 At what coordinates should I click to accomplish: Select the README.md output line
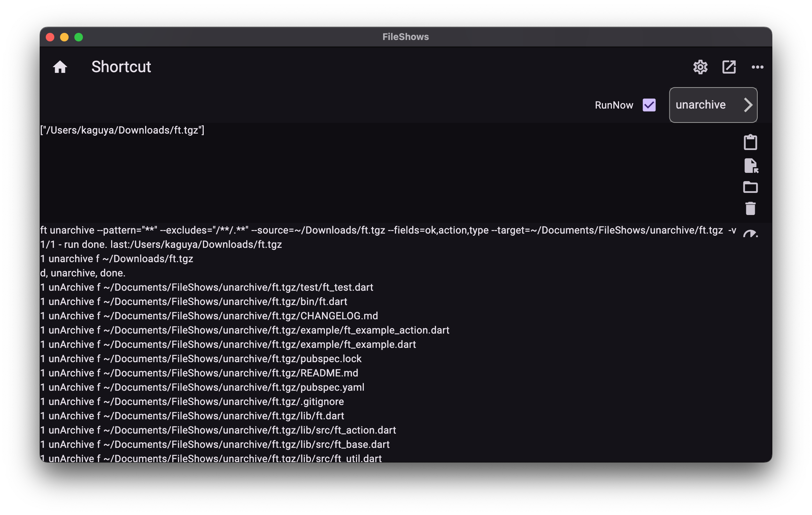[199, 373]
